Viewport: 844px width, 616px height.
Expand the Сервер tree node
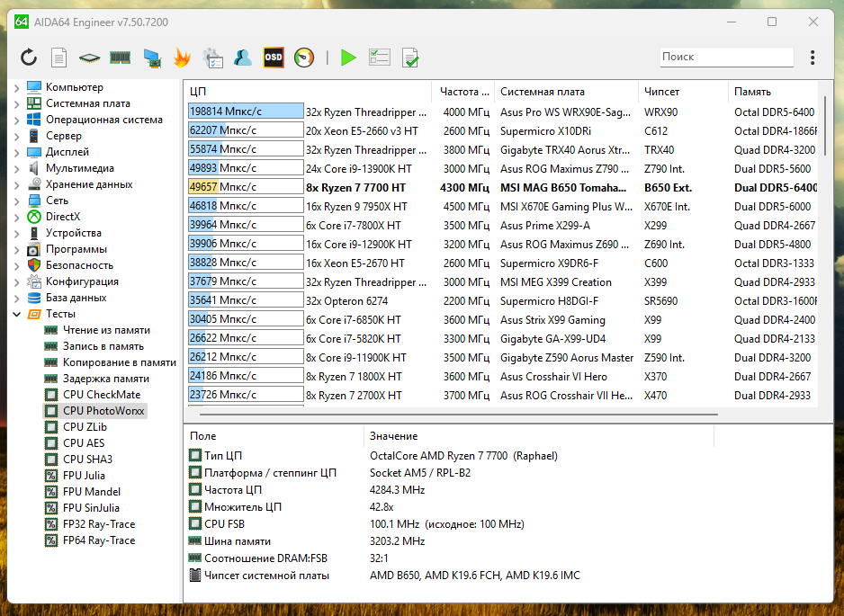(17, 136)
